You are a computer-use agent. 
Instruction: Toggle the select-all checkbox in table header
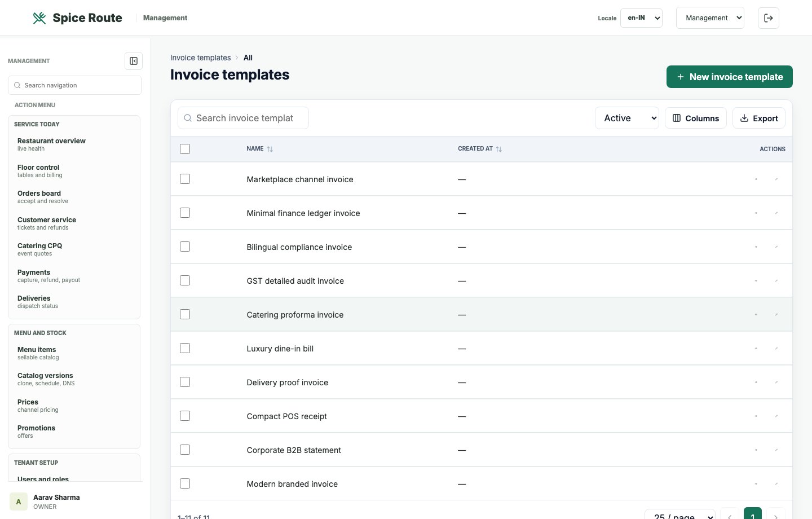[x=185, y=149]
